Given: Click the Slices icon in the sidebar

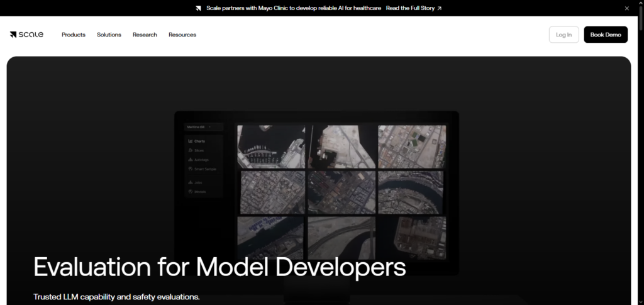Looking at the screenshot, I should [x=191, y=151].
